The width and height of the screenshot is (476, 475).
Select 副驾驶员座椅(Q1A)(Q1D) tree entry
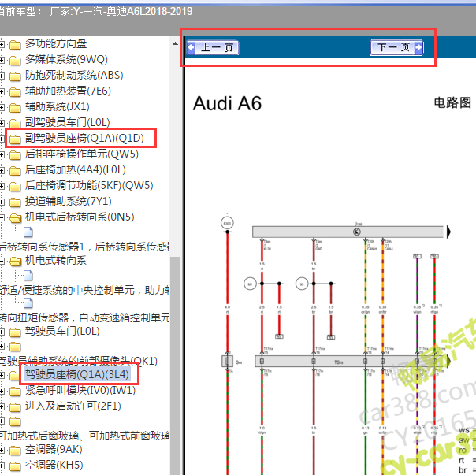click(84, 139)
